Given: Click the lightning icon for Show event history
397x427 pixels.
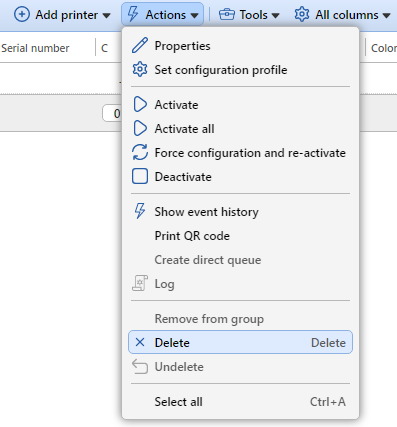Looking at the screenshot, I should pos(140,211).
